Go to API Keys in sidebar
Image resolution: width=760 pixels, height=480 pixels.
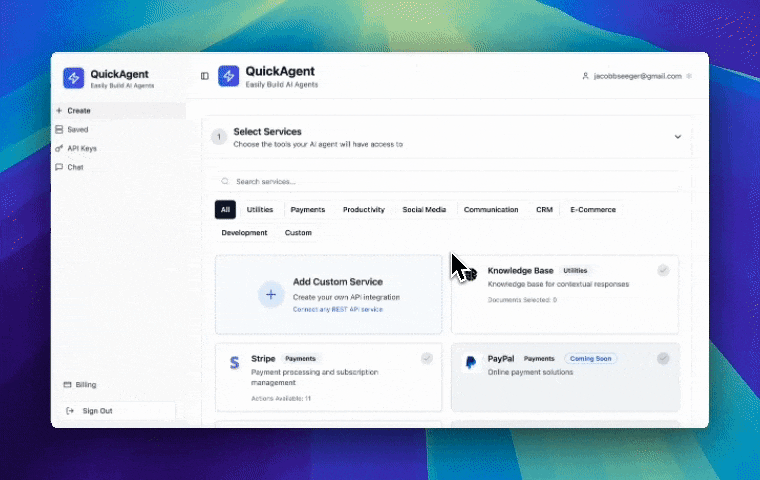[118, 148]
